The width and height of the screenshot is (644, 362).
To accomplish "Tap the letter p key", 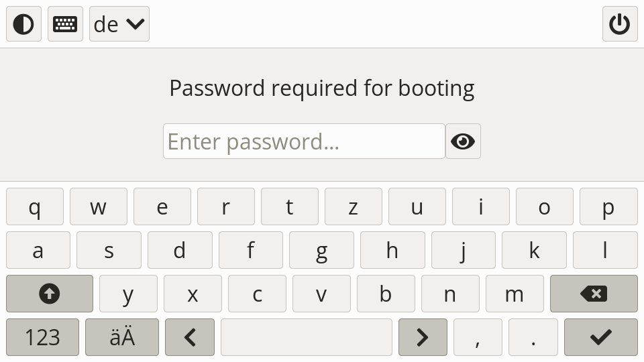I will coord(608,206).
